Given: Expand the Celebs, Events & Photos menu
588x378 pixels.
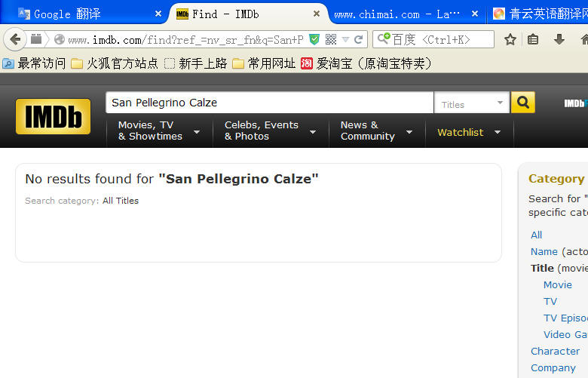Looking at the screenshot, I should (270, 131).
